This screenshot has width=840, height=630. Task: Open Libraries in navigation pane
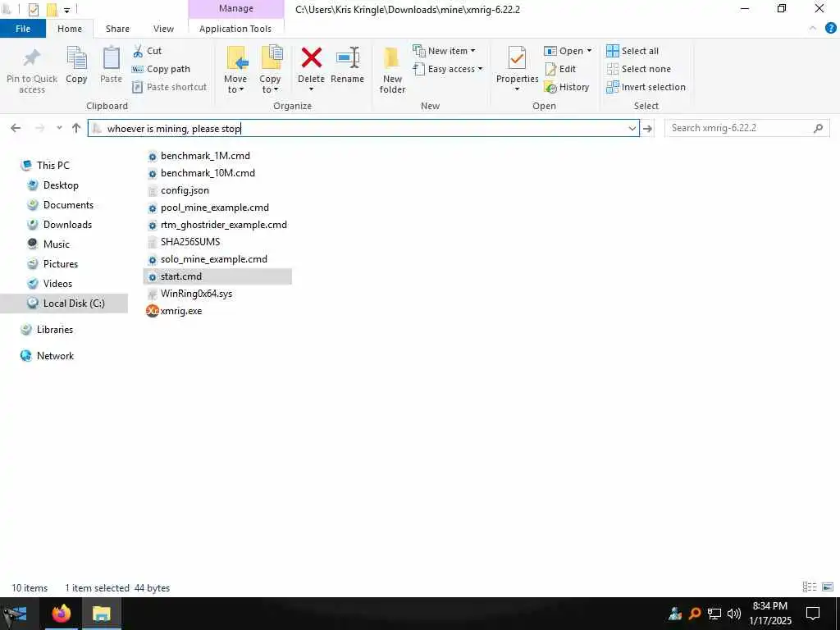(x=55, y=330)
